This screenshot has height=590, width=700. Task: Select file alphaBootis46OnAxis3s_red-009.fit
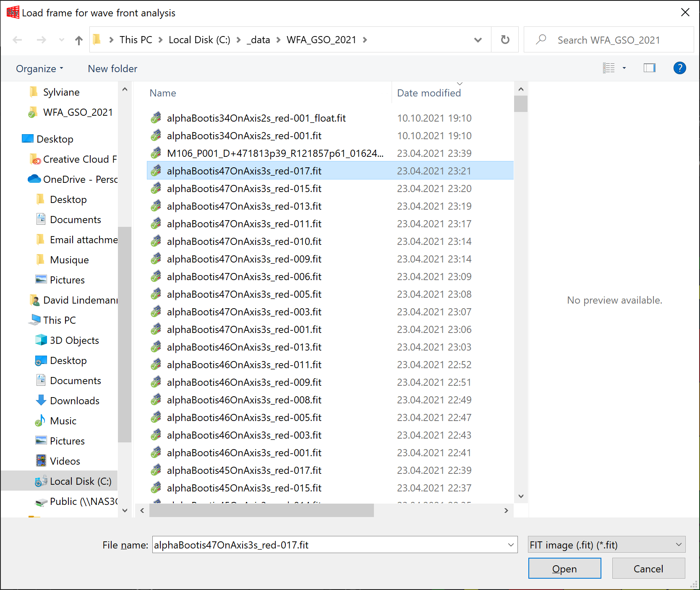(244, 382)
